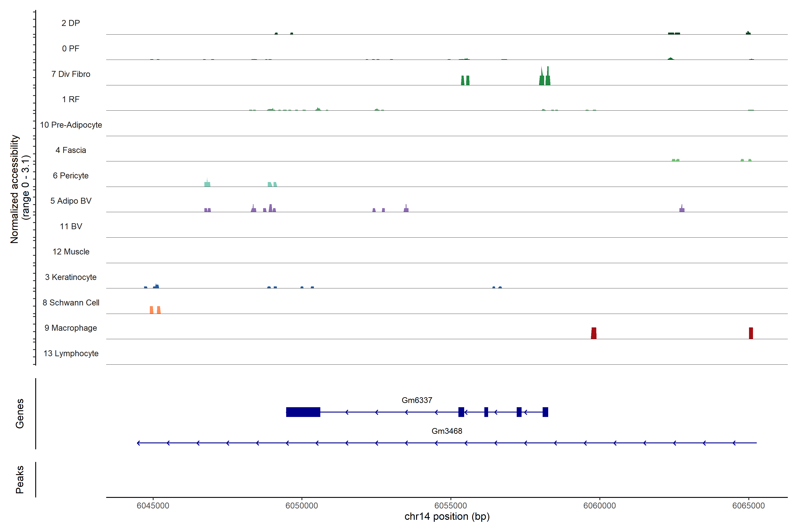Click the 6060000 axis tick label
798x532 pixels.
tap(600, 506)
